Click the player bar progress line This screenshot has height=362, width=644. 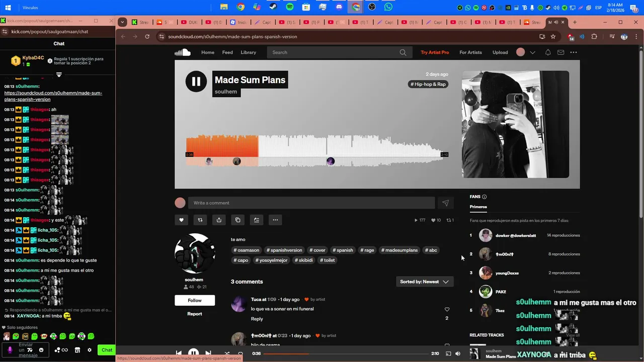(345, 353)
